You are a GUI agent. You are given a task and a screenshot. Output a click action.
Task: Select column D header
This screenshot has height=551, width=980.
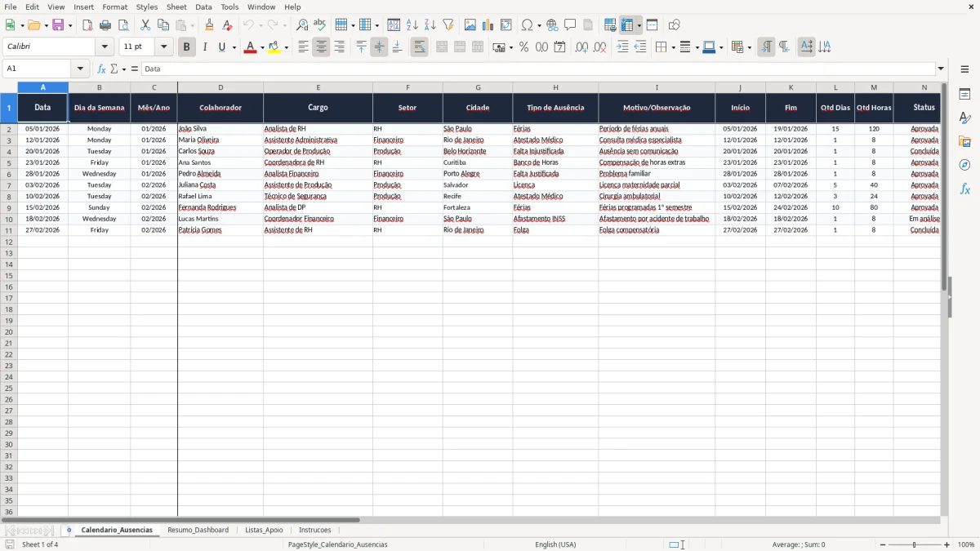(220, 87)
